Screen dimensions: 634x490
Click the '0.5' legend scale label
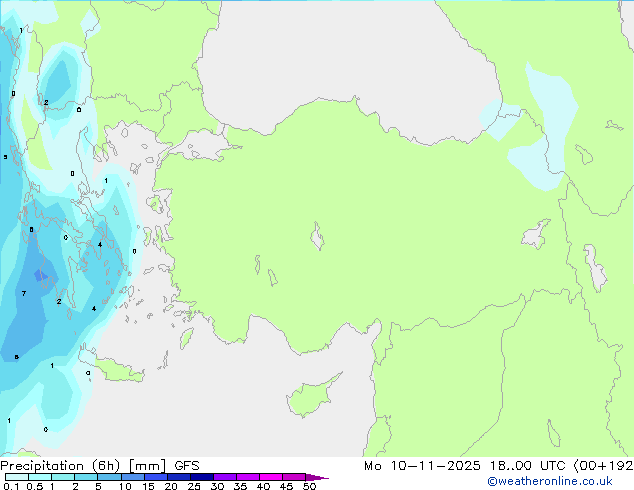35,486
